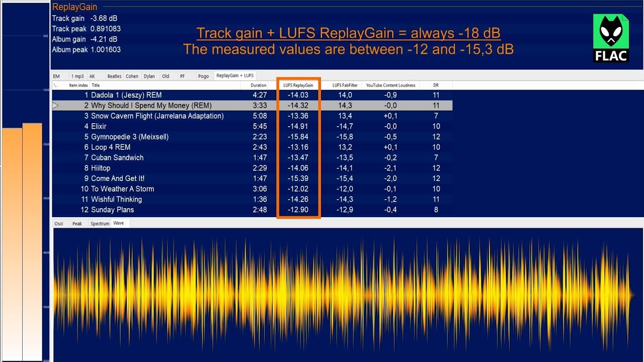
Task: Click the -13,5 FabFilter value for Cuban Sandwich
Action: tap(345, 158)
